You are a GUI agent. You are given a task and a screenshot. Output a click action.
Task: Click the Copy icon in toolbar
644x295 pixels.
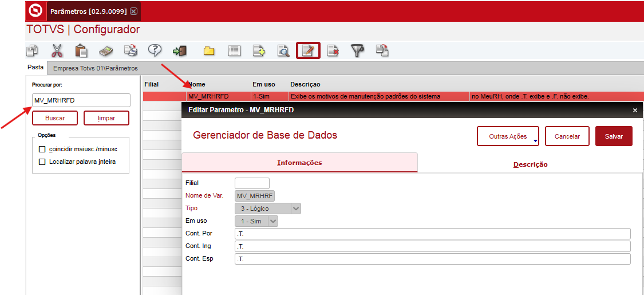[x=32, y=51]
